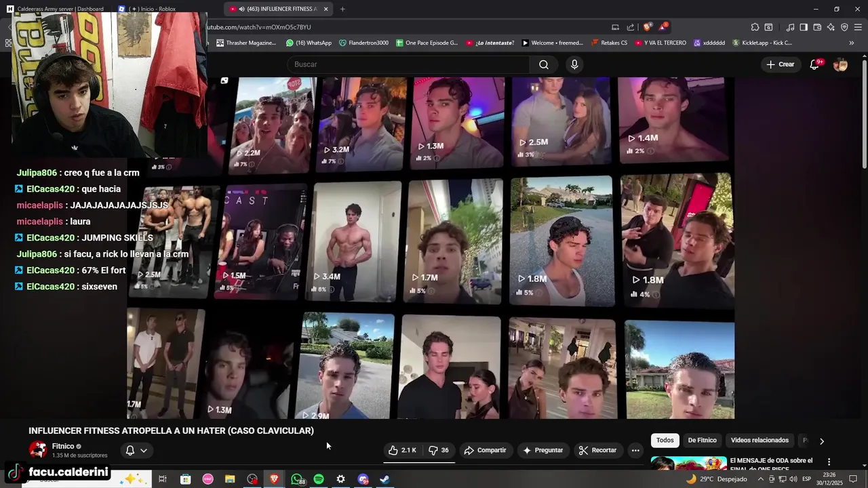
Task: Open Windows Settings gear in taskbar
Action: 340,479
